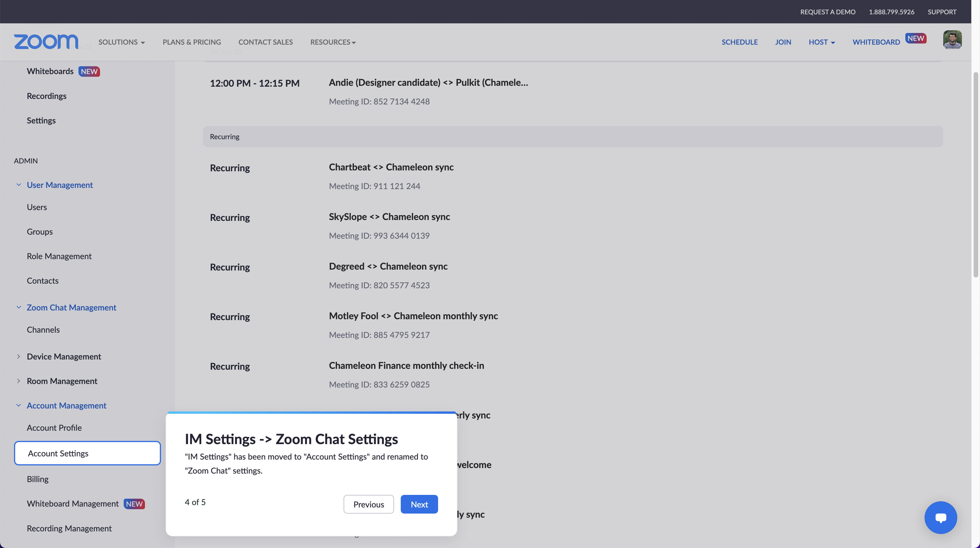Open Support link
980x548 pixels.
pos(942,12)
